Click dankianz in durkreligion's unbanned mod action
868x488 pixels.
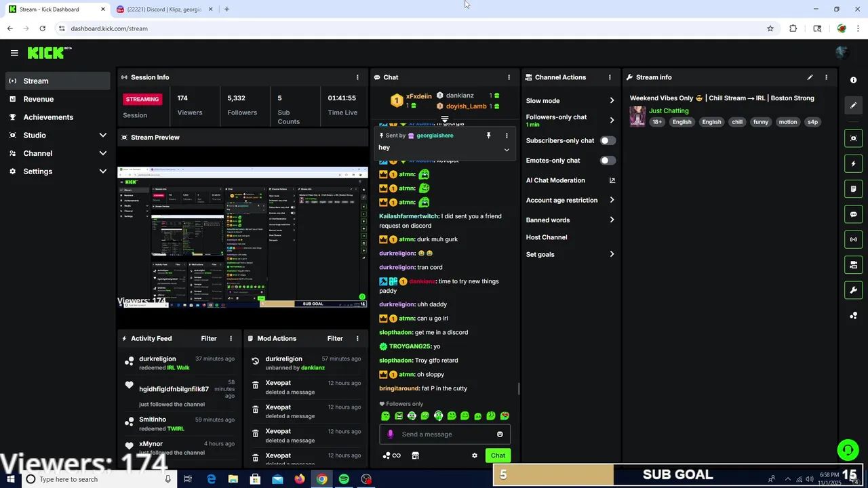coord(313,367)
